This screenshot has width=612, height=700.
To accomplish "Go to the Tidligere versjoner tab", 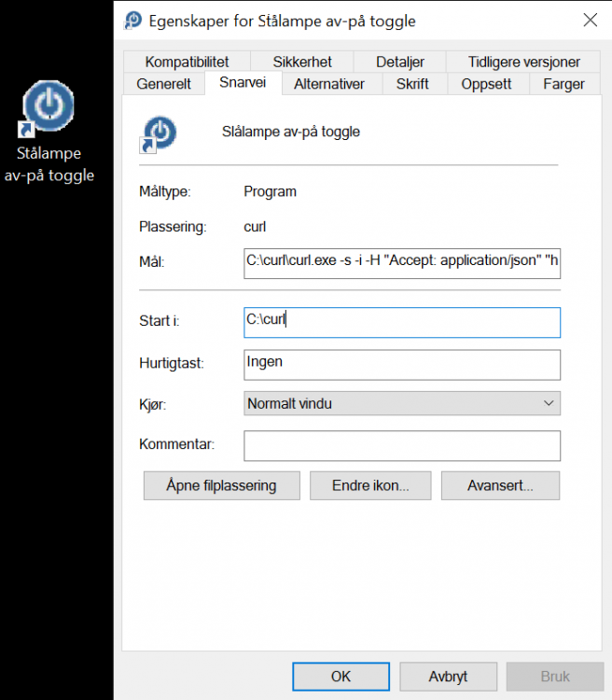I will click(525, 62).
